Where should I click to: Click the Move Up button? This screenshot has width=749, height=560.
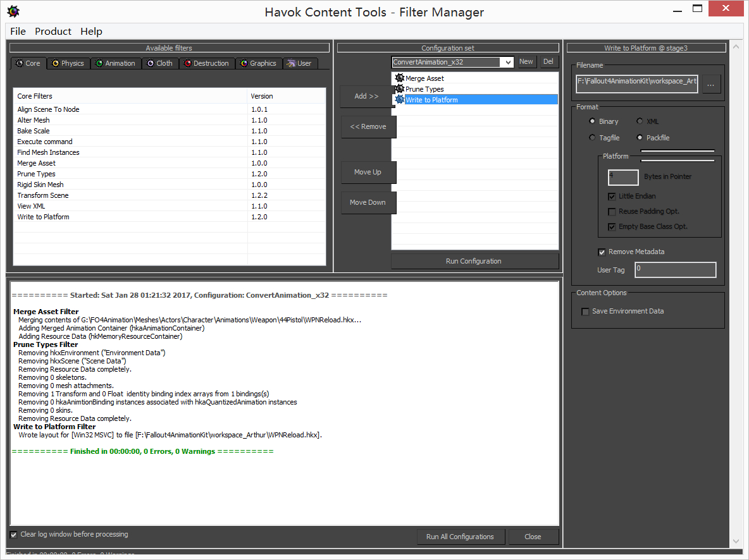(x=368, y=172)
